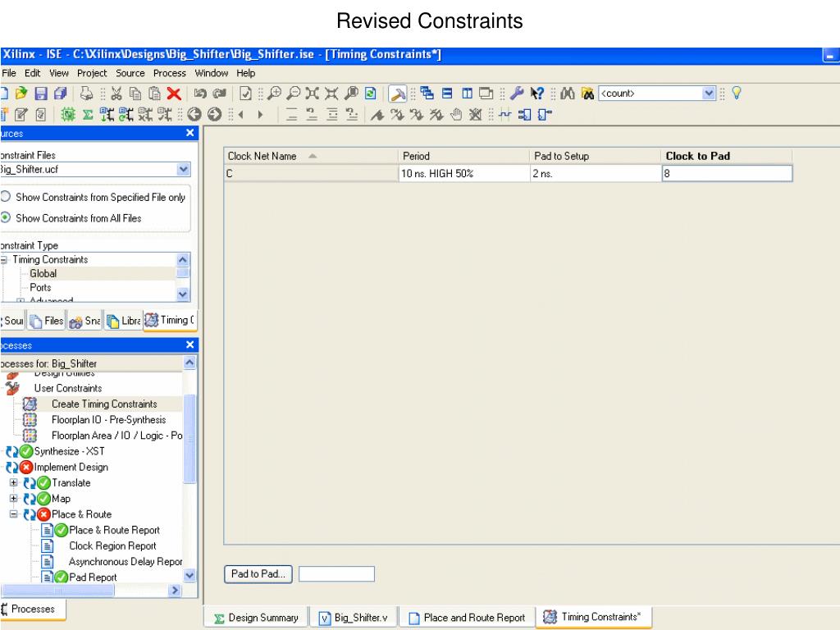Open Find with the binoculars icon
This screenshot has width=840, height=630.
pyautogui.click(x=568, y=94)
